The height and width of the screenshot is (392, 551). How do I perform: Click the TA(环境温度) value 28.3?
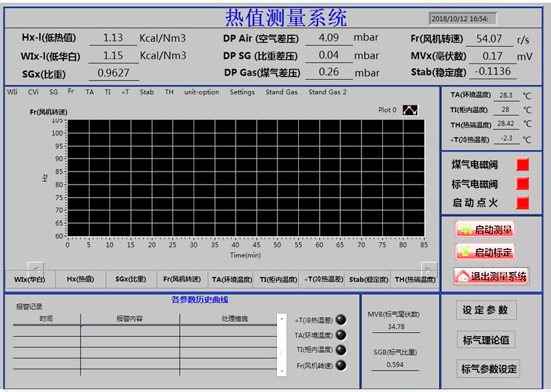point(506,95)
